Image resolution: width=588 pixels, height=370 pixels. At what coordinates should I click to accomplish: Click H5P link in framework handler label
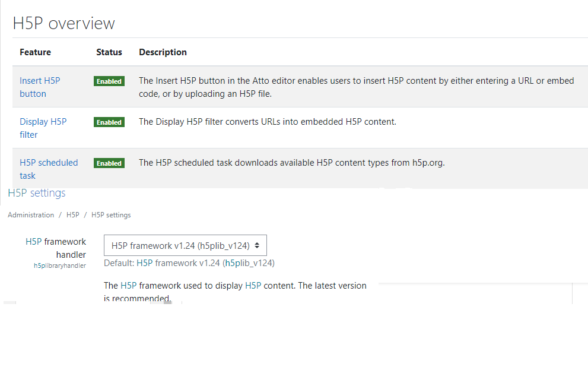coord(34,242)
